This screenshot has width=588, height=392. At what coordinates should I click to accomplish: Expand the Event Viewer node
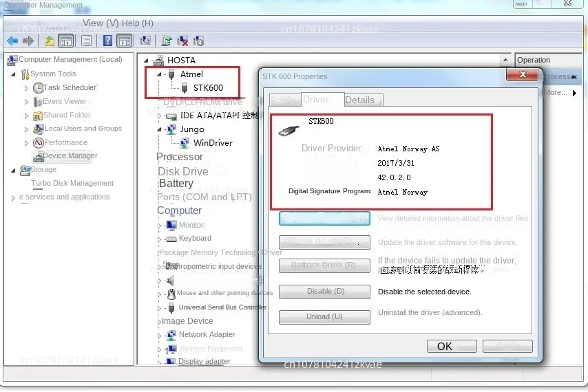pyautogui.click(x=26, y=102)
